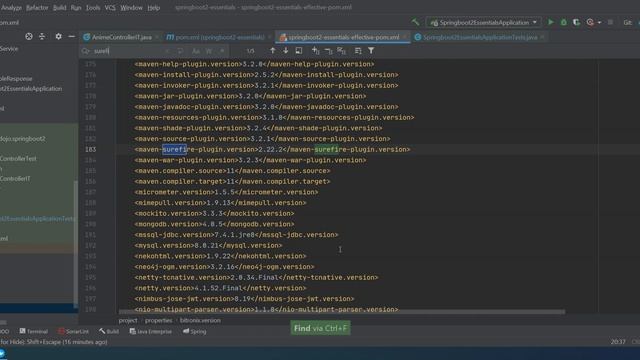Click the status bar time 20:37
The height and width of the screenshot is (360, 640).
coord(618,342)
